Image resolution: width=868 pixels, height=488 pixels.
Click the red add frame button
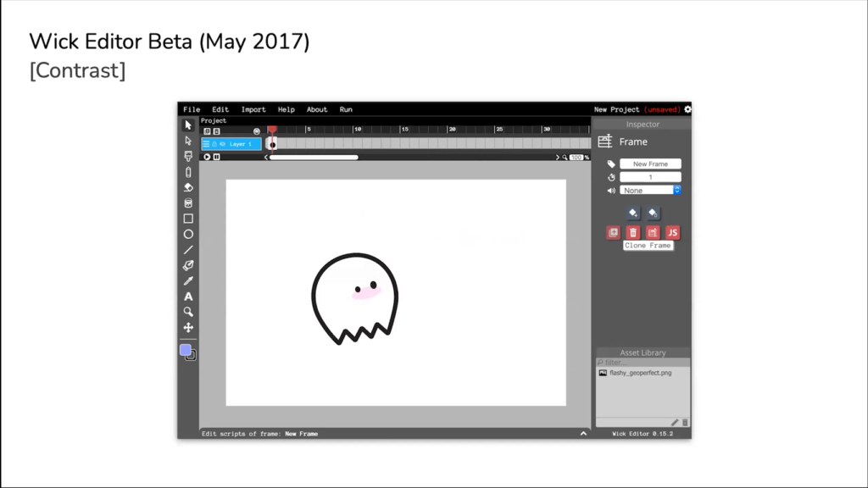click(614, 232)
